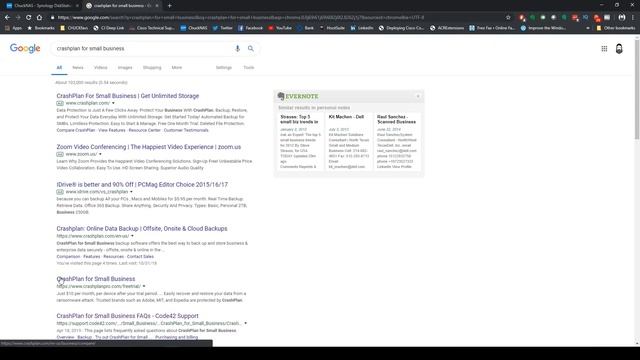
Task: Open the ChuckNAS bookmark
Action: click(194, 28)
